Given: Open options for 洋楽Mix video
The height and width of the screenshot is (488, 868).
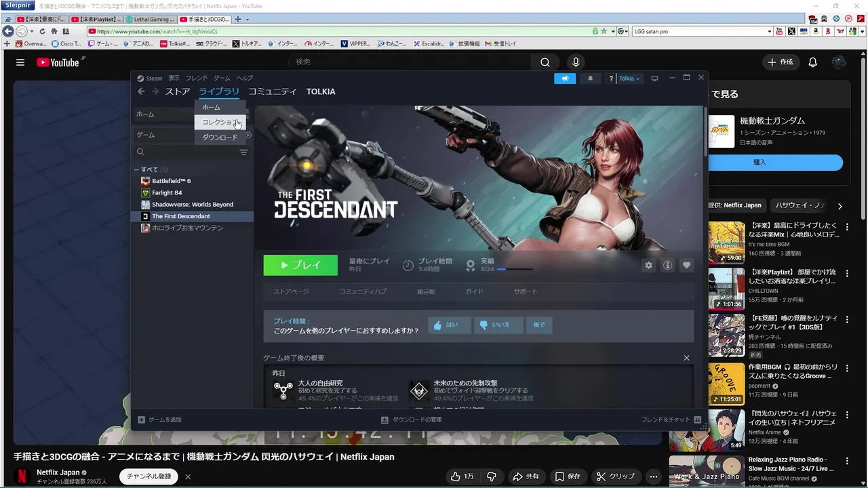Looking at the screenshot, I should point(847,227).
